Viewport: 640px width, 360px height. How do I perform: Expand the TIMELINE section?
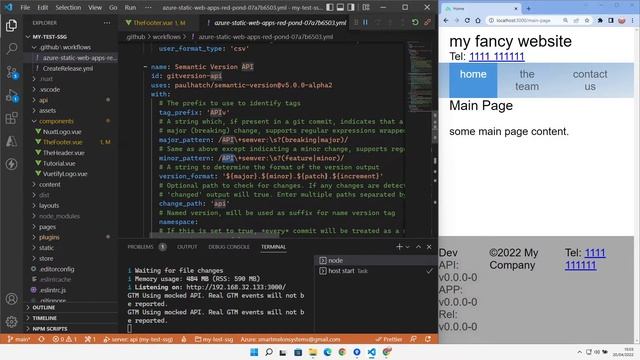point(44,318)
